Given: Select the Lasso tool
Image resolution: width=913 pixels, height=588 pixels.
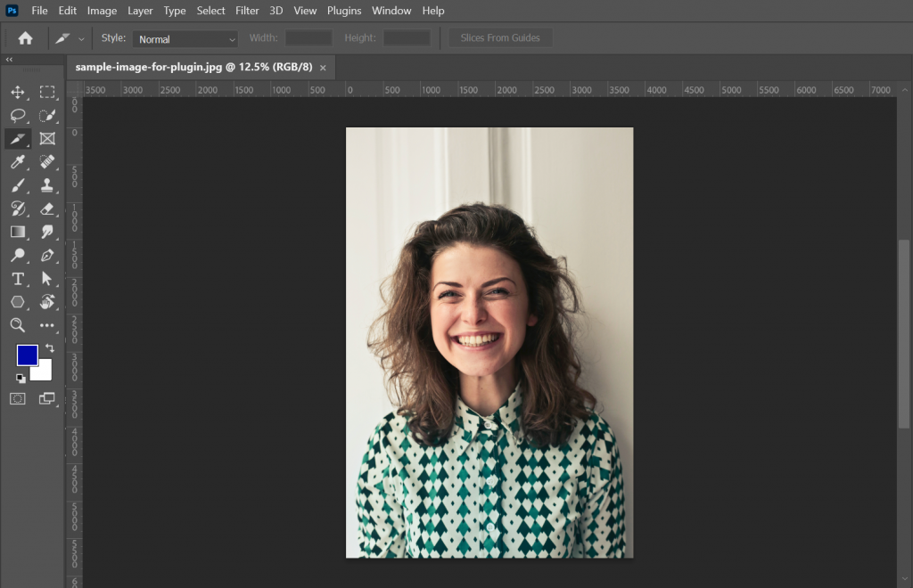Looking at the screenshot, I should [x=18, y=115].
